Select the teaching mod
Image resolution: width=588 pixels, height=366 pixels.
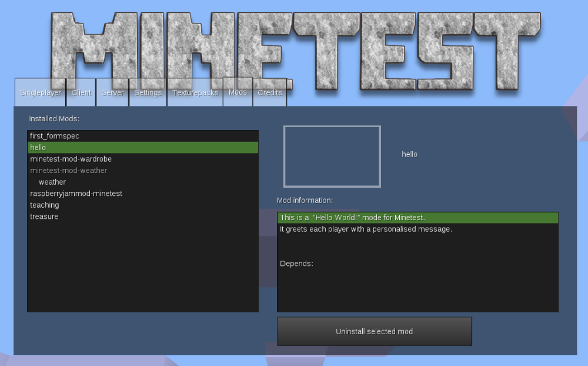(x=143, y=205)
